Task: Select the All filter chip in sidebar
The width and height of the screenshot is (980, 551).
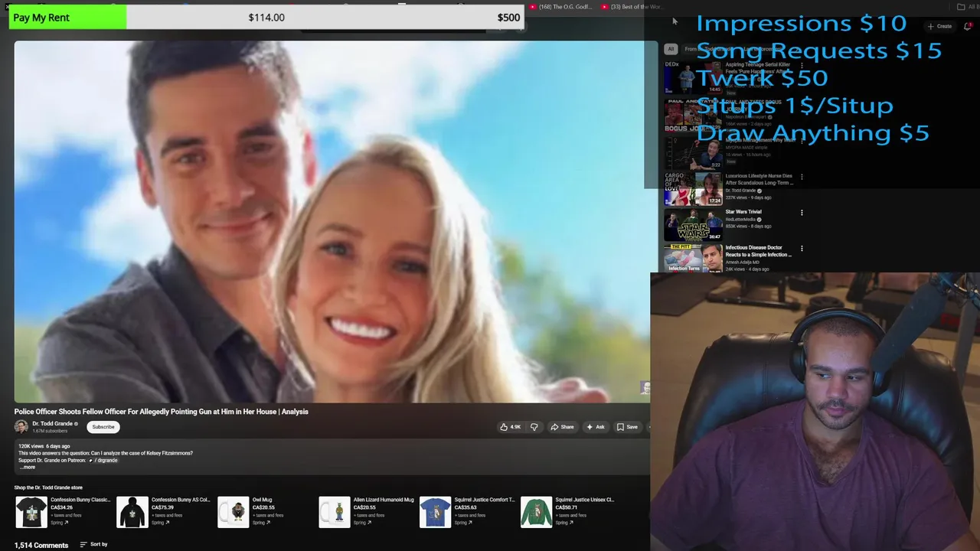Action: [671, 49]
